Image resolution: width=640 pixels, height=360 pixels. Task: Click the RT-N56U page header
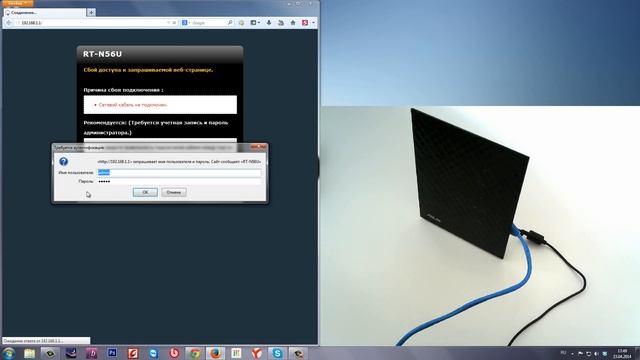coord(102,54)
